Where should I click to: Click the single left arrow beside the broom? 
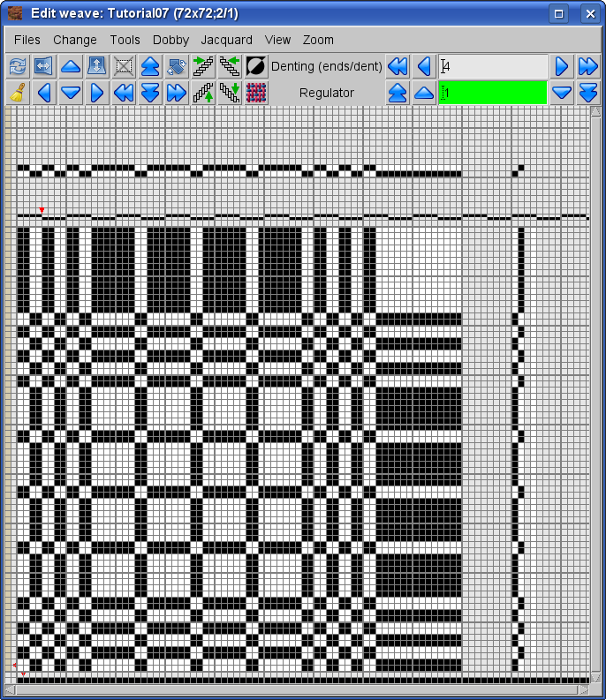[x=44, y=93]
